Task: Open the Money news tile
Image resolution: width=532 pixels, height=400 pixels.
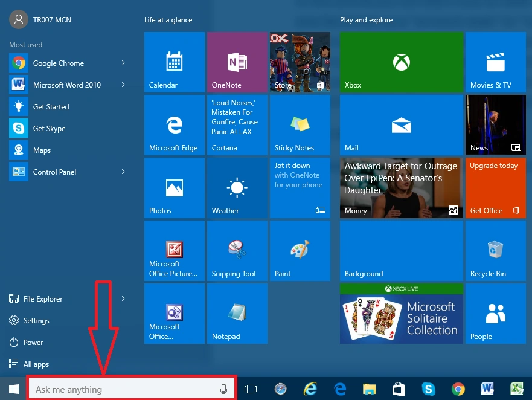Action: 402,188
